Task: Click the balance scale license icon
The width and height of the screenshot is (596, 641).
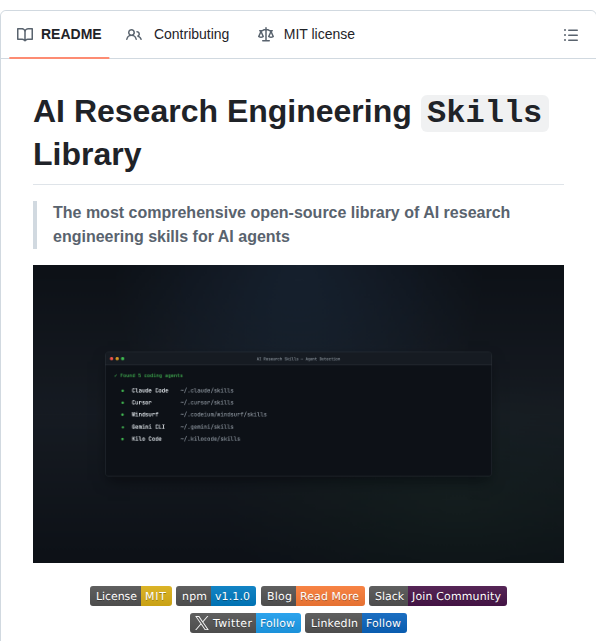Action: click(266, 35)
